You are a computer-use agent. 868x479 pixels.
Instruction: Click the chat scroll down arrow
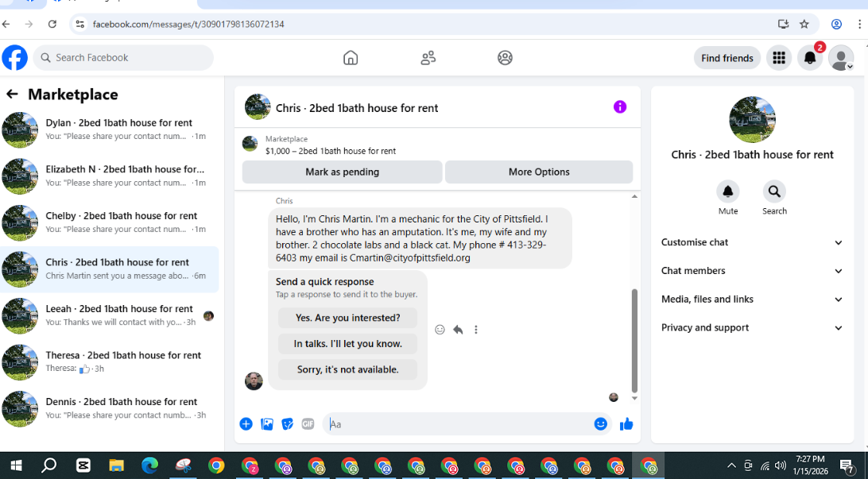pos(634,398)
